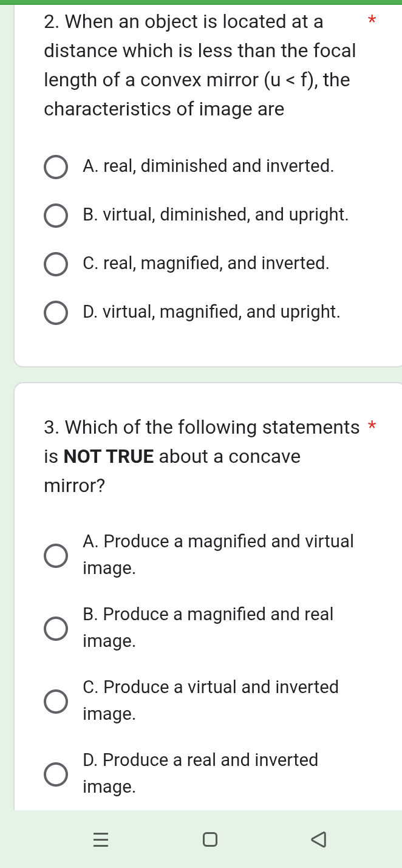Choose D Produce a real and inverted image
The width and height of the screenshot is (402, 868).
click(x=56, y=774)
